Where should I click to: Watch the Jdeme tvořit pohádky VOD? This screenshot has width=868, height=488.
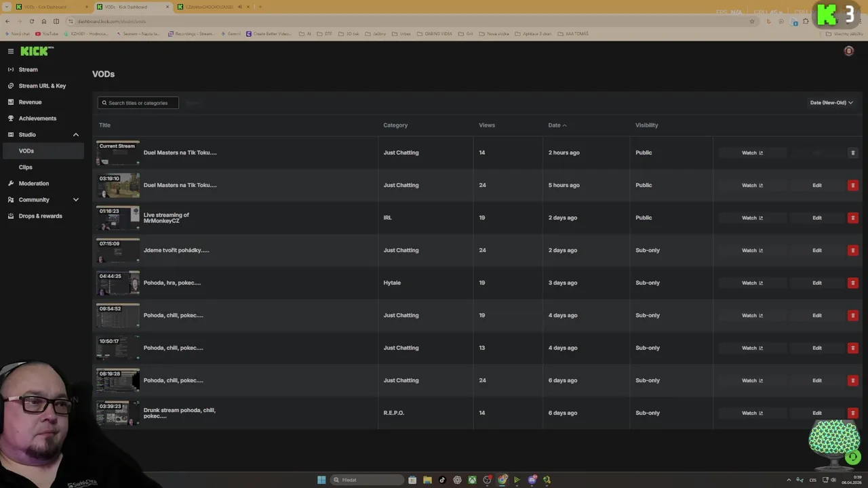pos(752,250)
